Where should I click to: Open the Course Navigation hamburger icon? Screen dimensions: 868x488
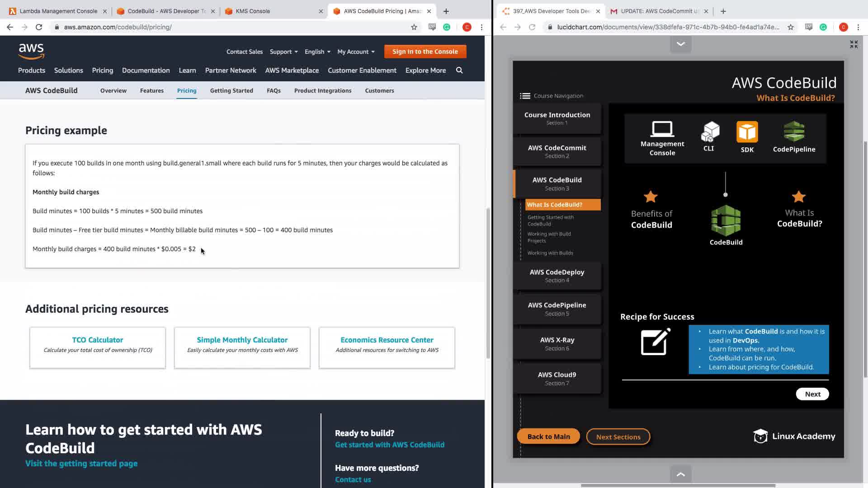(x=525, y=96)
